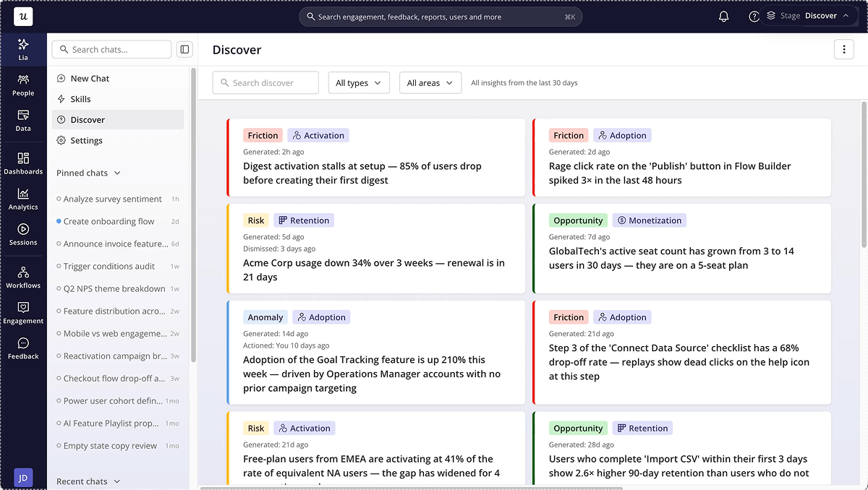Open the Digest activation stalls insight card

tap(376, 158)
